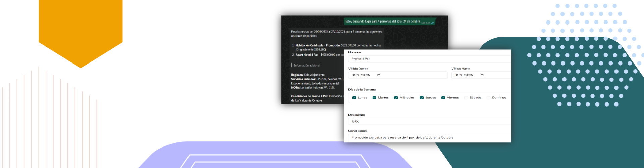Toggle off the Jueves checkbox

pos(422,98)
